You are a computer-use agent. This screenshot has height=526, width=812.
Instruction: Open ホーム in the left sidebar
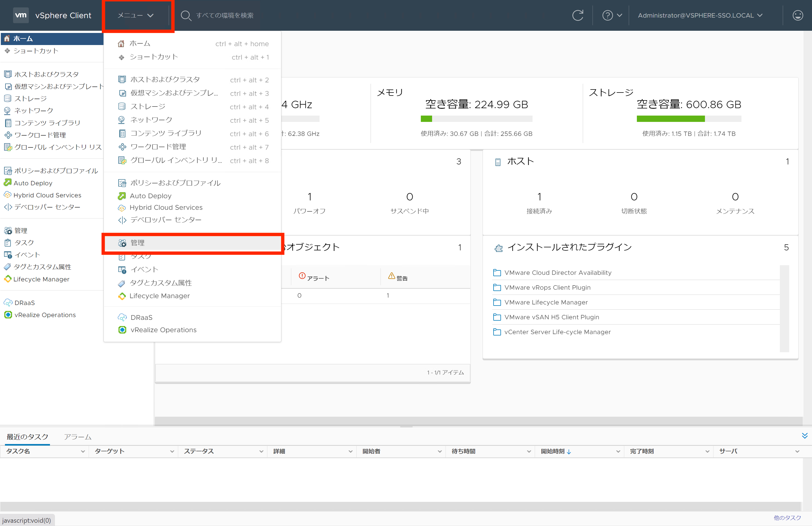pos(52,38)
